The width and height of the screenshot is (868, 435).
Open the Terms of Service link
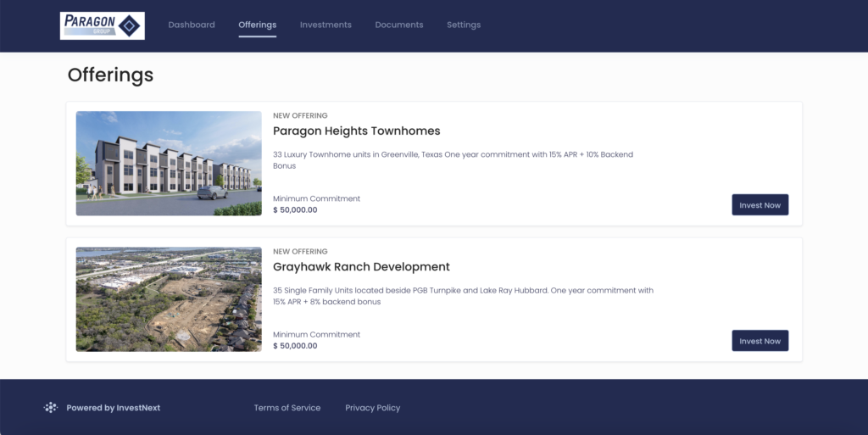pyautogui.click(x=287, y=408)
